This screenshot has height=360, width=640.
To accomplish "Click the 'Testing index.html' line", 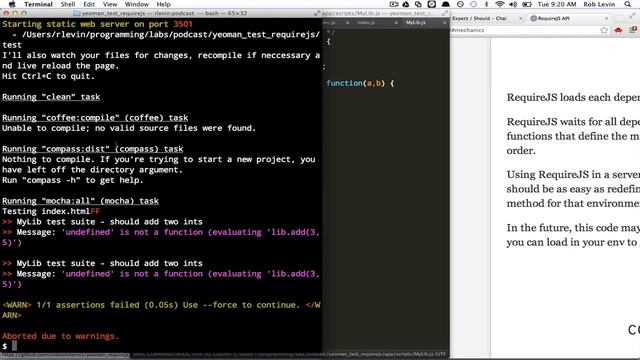I will 51,211.
